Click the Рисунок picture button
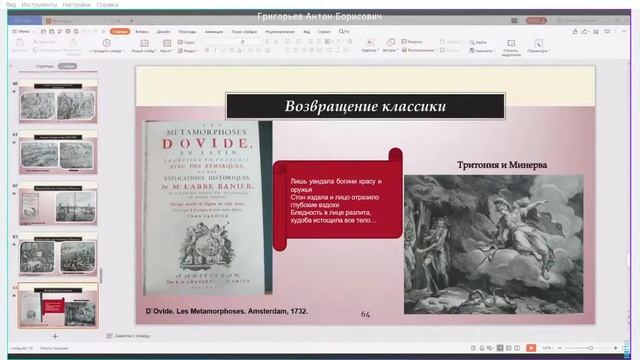 pyautogui.click(x=412, y=42)
